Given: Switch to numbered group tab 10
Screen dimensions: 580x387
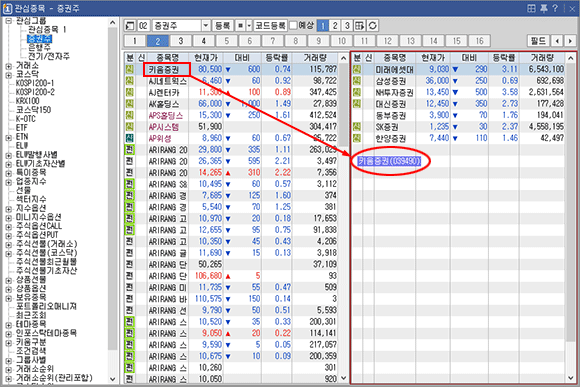Looking at the screenshot, I should coord(341,41).
